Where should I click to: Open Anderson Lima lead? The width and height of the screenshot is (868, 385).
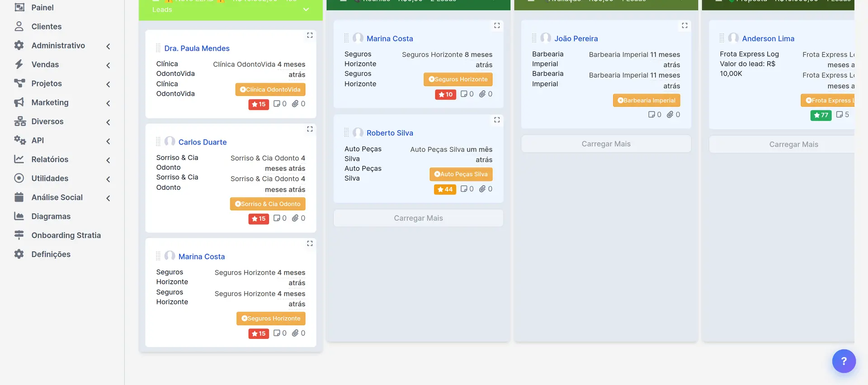[768, 38]
